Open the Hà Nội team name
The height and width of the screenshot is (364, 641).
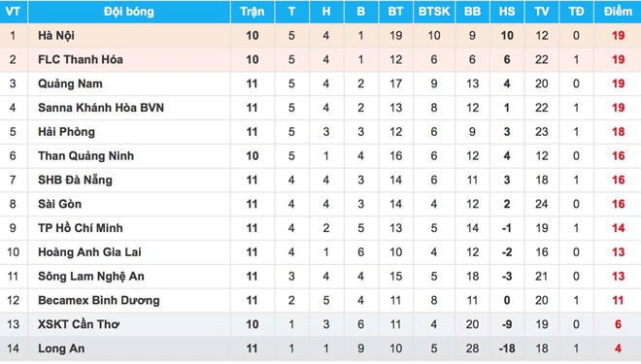[56, 36]
